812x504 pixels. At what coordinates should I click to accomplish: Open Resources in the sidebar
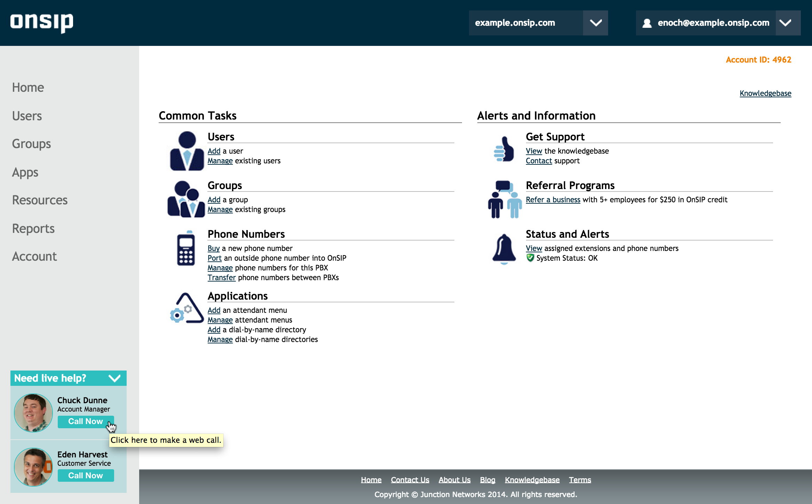40,200
